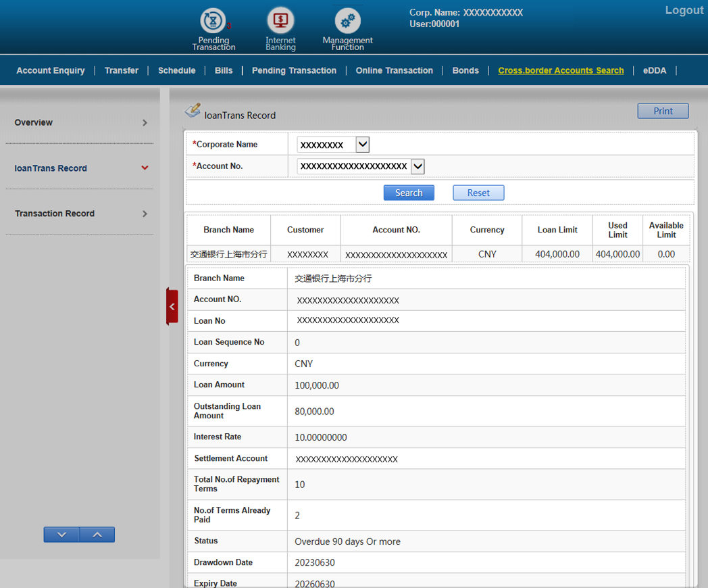Screen dimensions: 708x588
Task: Click the Available Limit column header
Action: (x=666, y=230)
